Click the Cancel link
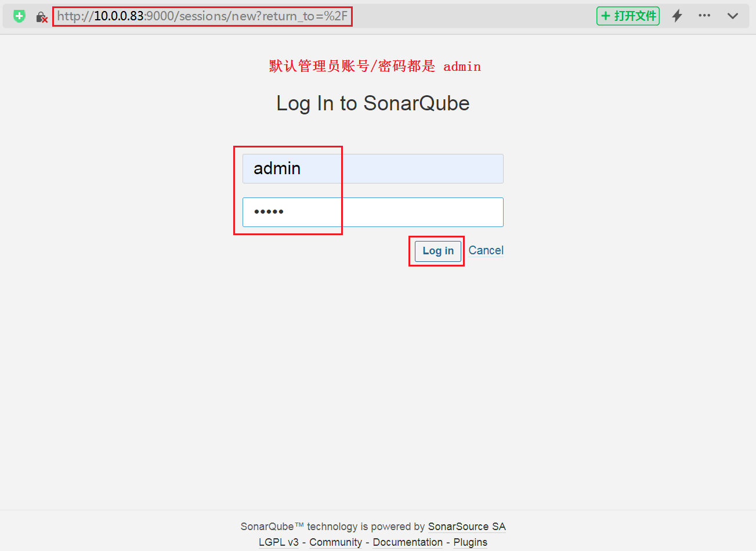 [x=486, y=250]
